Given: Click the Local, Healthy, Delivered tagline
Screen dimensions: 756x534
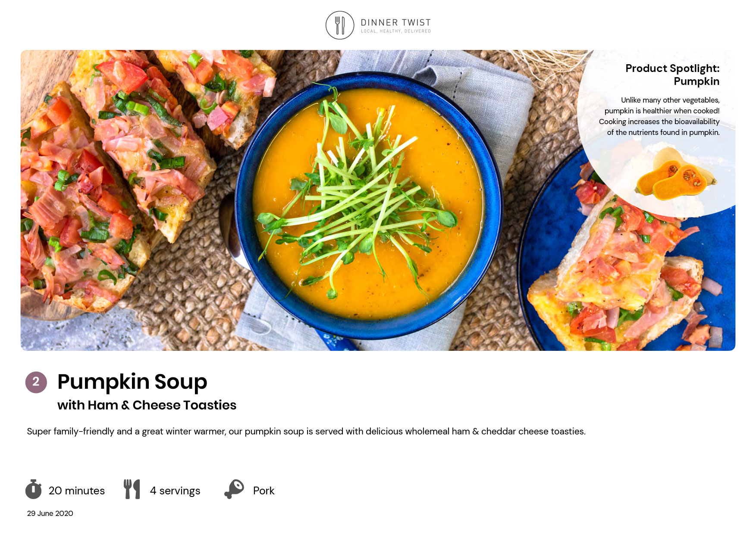Looking at the screenshot, I should [x=396, y=31].
